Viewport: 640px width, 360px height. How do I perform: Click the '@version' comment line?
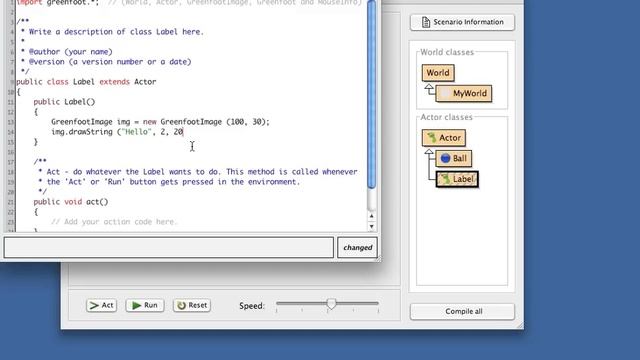tap(110, 62)
